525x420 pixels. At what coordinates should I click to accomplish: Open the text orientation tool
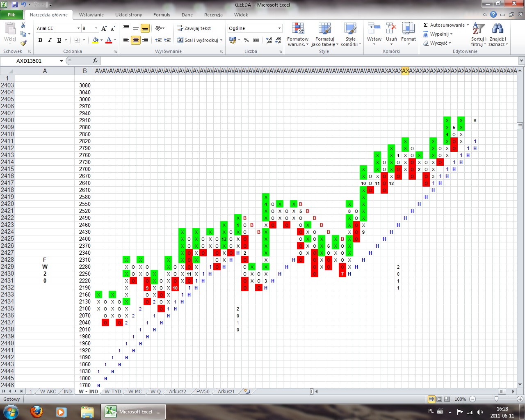(x=159, y=28)
